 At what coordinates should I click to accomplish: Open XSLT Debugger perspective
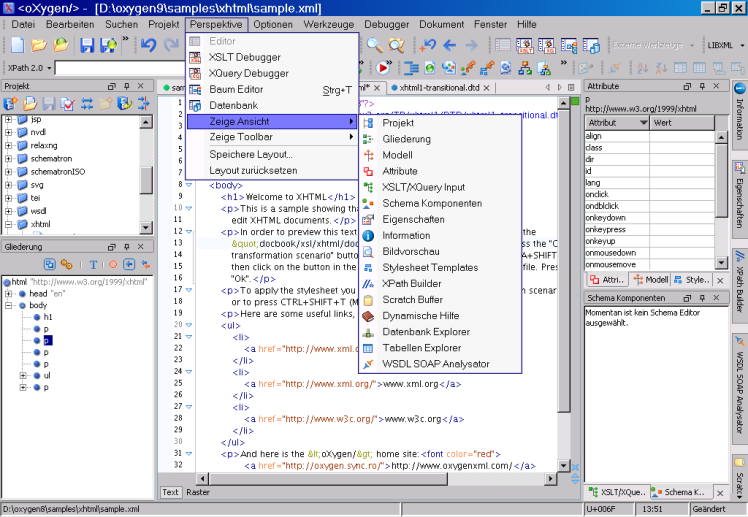tap(272, 57)
